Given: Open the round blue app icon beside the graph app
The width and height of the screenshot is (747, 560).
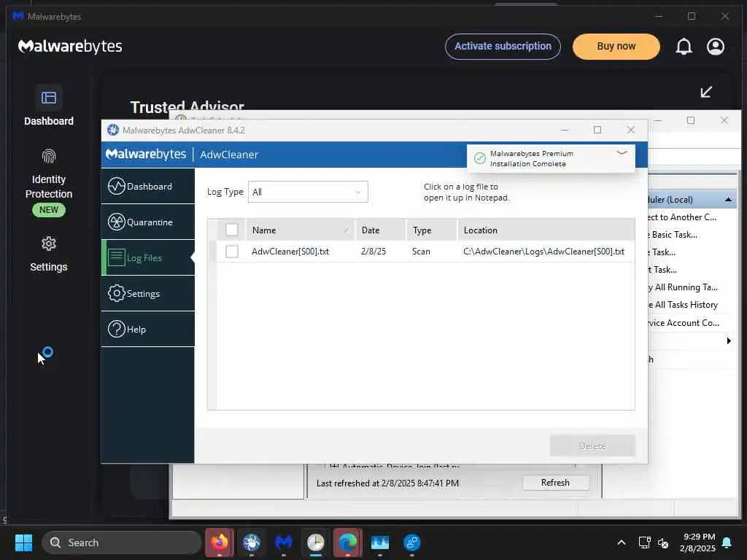Looking at the screenshot, I should (x=411, y=542).
